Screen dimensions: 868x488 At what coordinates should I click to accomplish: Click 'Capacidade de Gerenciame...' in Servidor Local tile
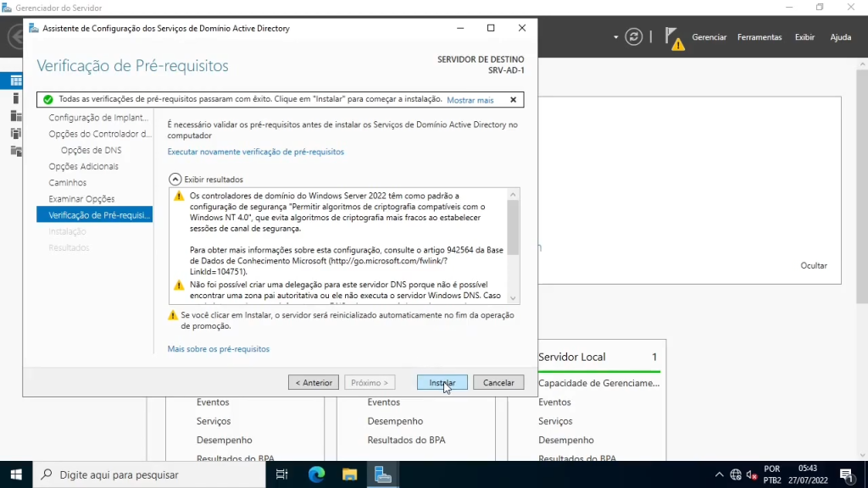pos(598,383)
